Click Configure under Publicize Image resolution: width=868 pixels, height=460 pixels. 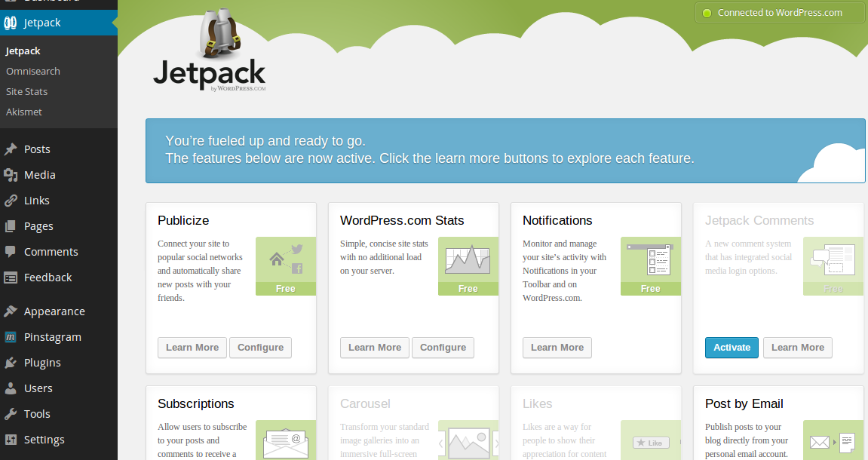260,348
